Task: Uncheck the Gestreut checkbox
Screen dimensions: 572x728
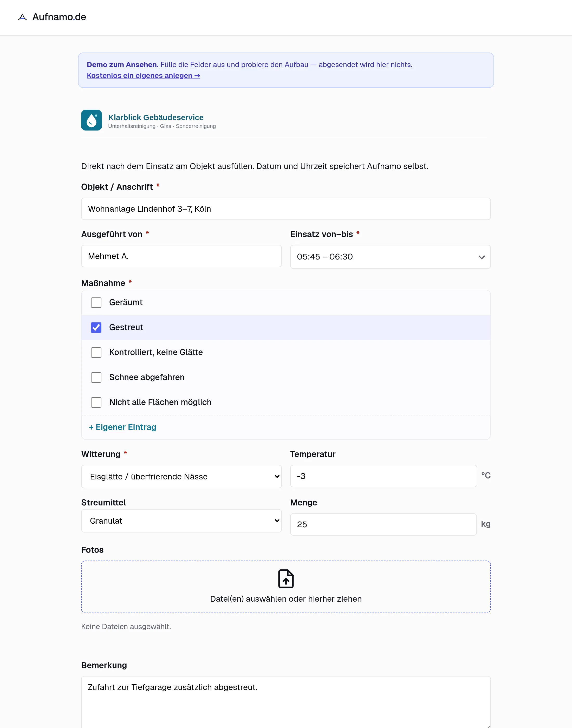Action: [96, 328]
